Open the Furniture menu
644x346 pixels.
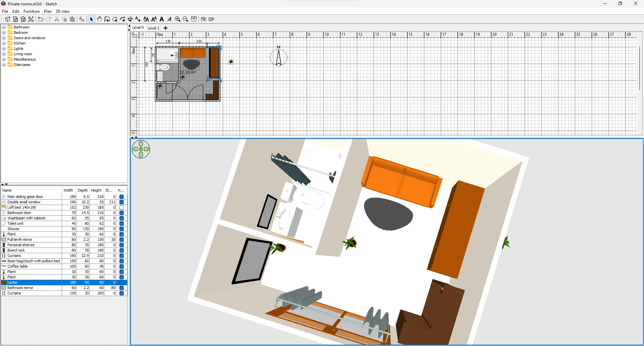point(32,11)
